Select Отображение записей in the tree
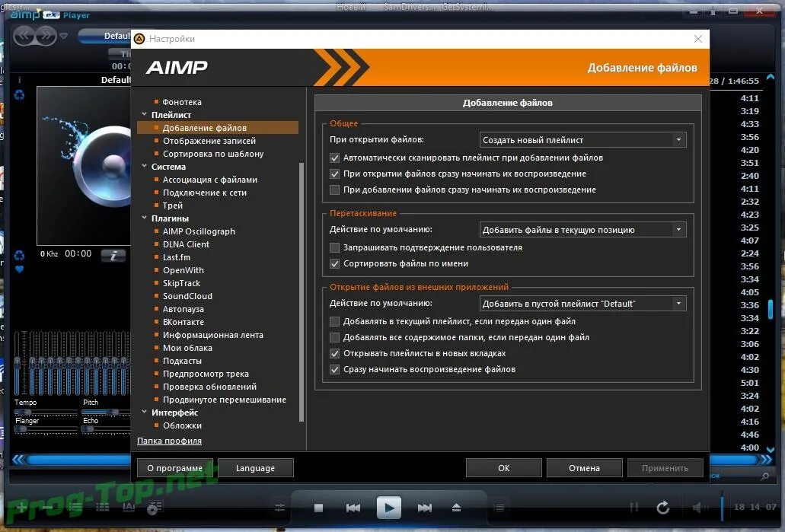 pyautogui.click(x=209, y=141)
